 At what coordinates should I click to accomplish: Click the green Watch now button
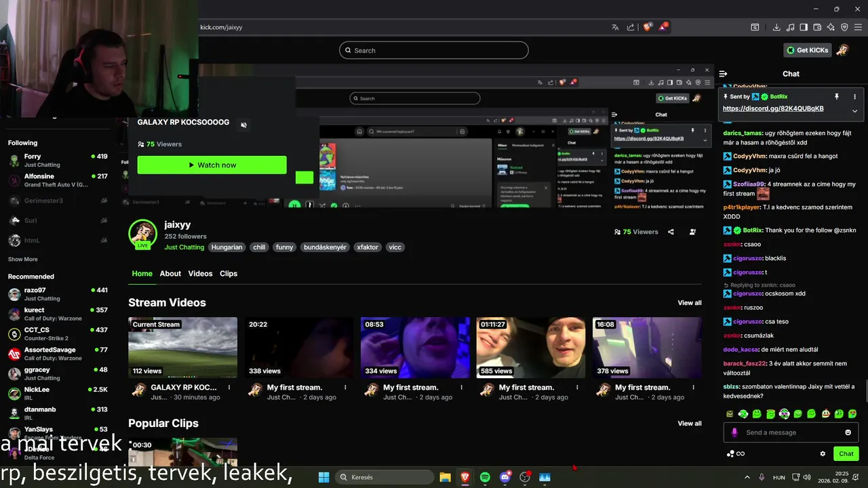click(212, 165)
